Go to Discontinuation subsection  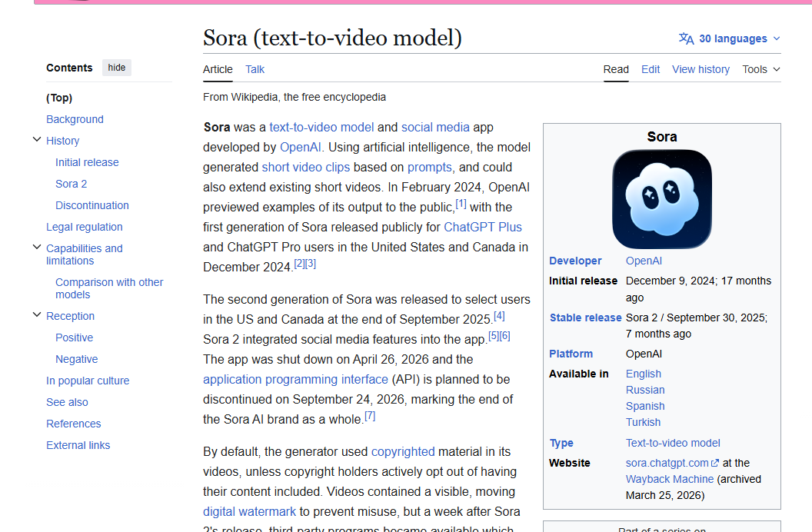pos(92,205)
